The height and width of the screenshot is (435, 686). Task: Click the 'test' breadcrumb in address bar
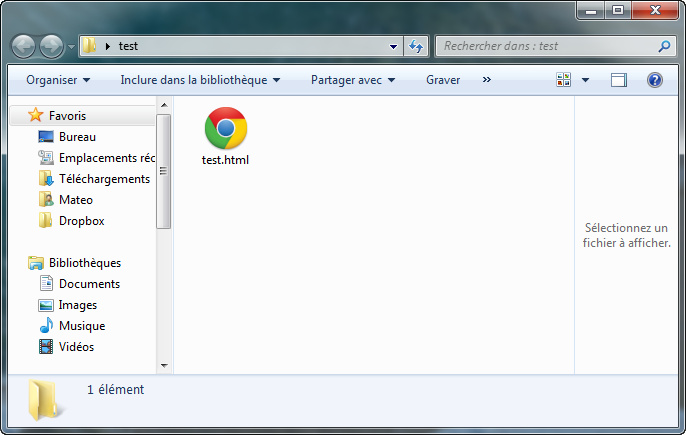tap(128, 46)
